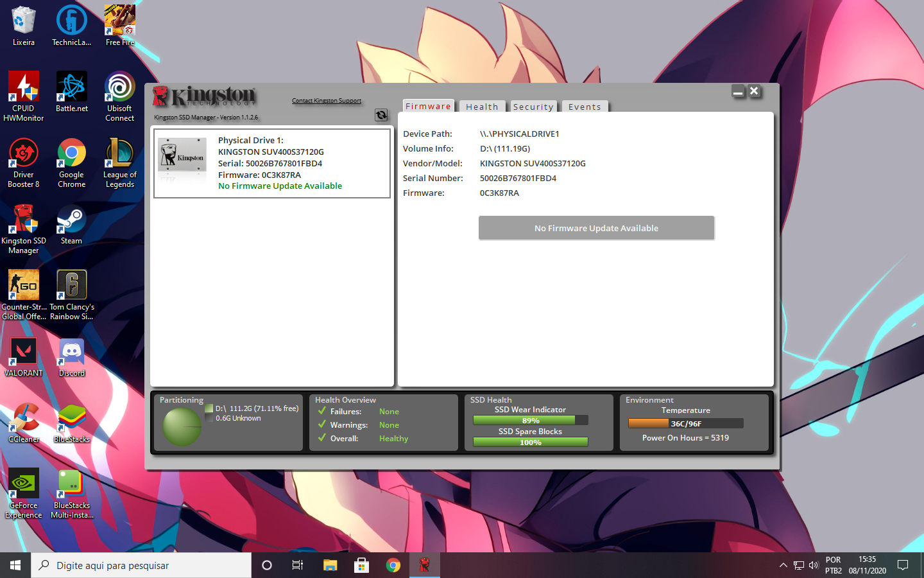Viewport: 924px width, 578px height.
Task: Click the green No Firmware Update Available text
Action: [x=280, y=186]
